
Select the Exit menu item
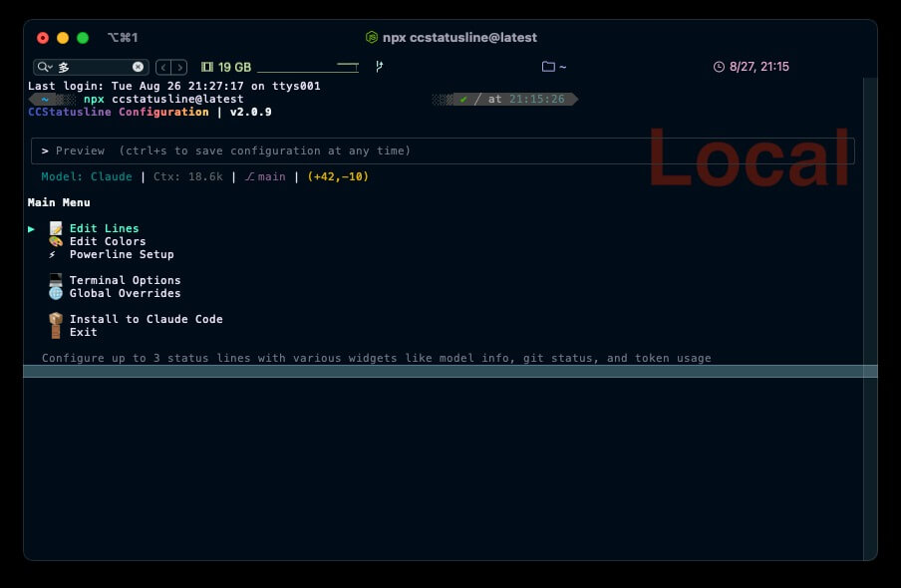(x=84, y=332)
